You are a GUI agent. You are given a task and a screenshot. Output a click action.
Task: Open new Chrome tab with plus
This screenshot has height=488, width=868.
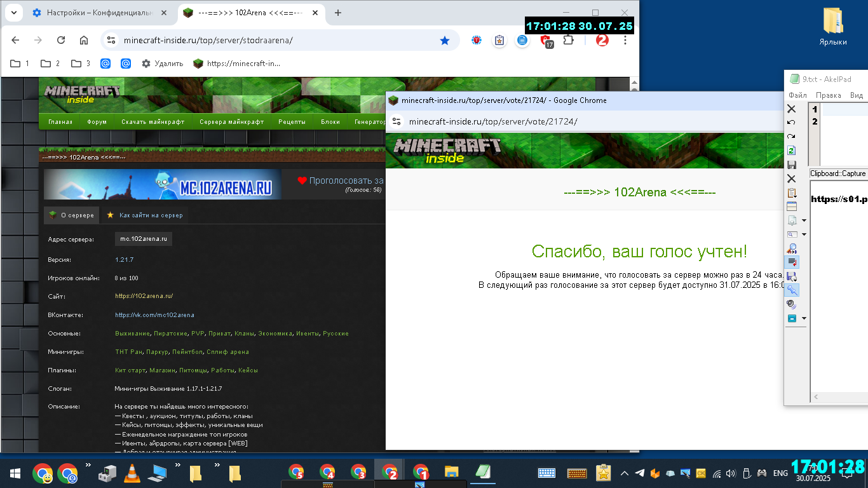click(338, 13)
